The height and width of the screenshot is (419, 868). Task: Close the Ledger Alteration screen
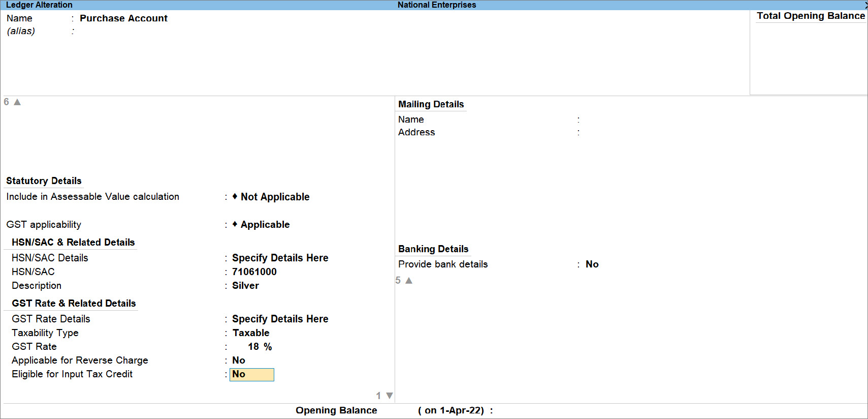[x=865, y=5]
